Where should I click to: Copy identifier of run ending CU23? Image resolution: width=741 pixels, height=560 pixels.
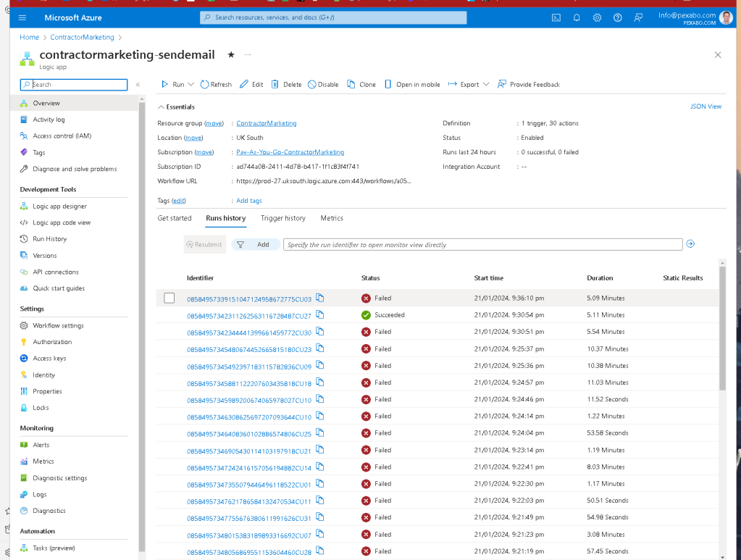coord(320,348)
